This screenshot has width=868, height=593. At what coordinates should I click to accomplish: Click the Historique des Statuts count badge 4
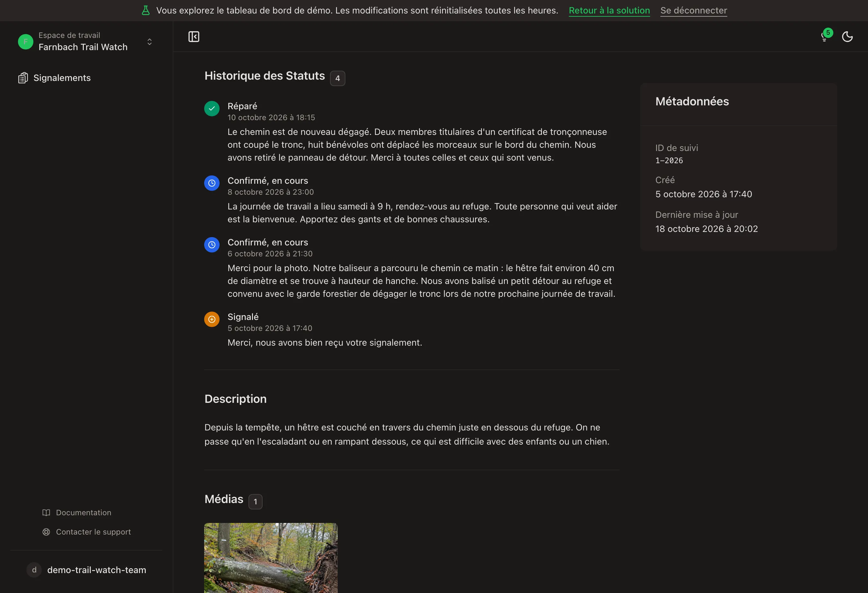[337, 78]
